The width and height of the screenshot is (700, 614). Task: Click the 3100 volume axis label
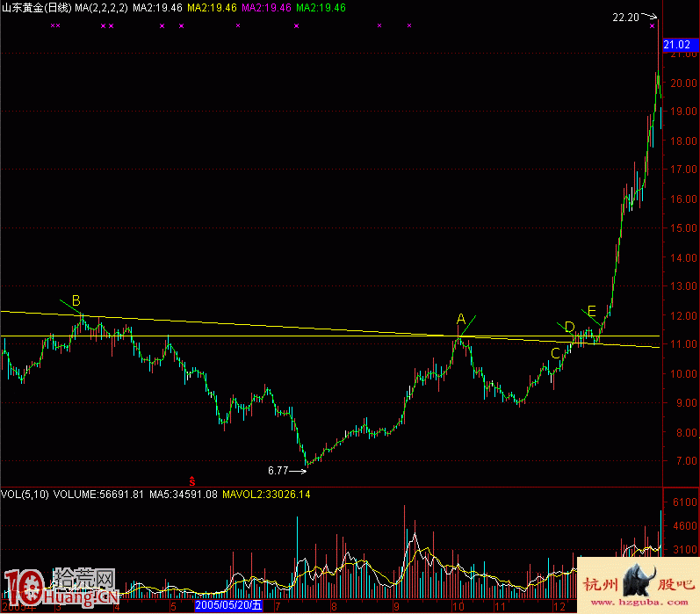pos(685,550)
